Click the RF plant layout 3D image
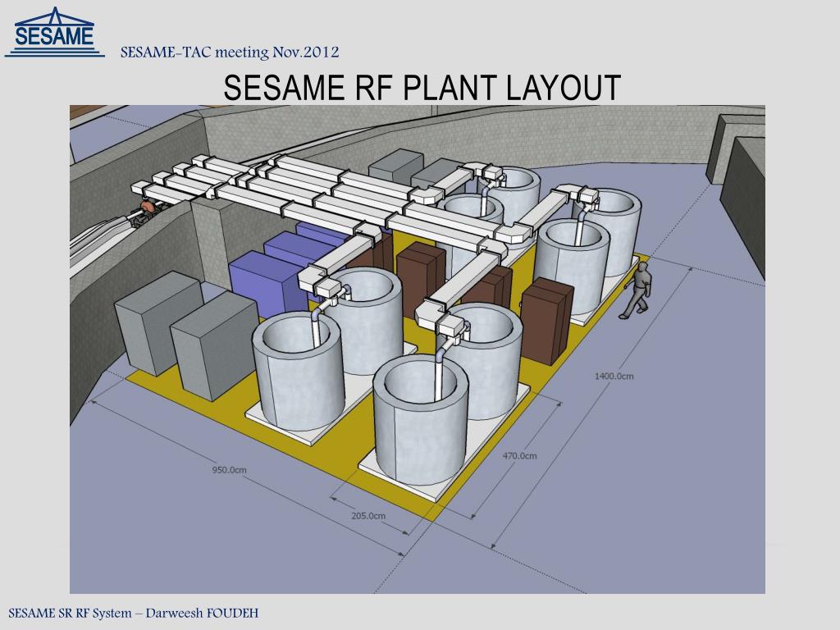The width and height of the screenshot is (840, 630). (418, 349)
